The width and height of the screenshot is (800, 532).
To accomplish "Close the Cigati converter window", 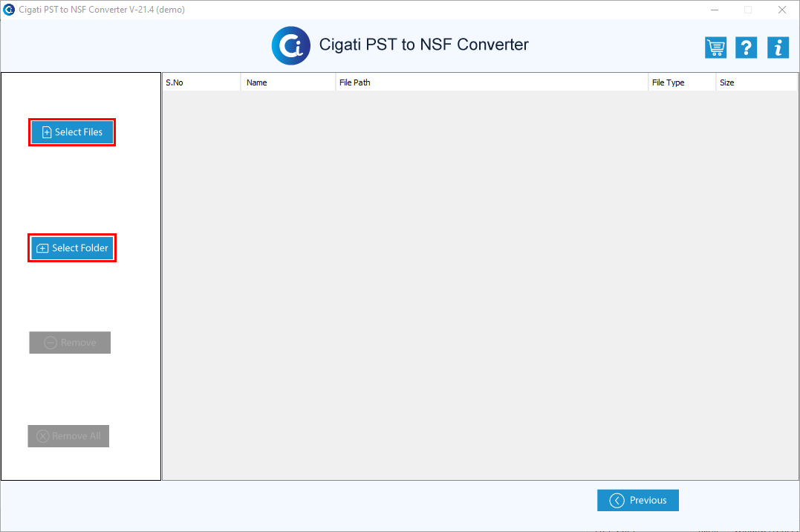I will tap(781, 10).
